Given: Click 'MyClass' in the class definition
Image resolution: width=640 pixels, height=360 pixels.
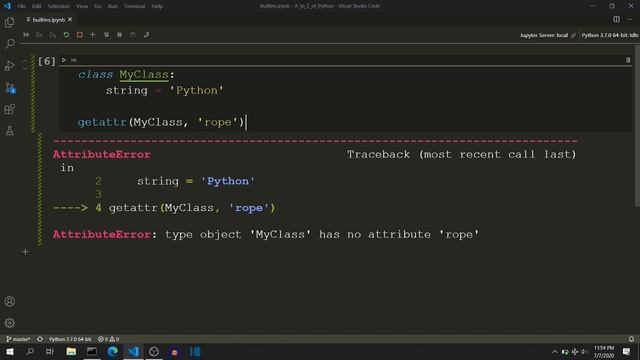Looking at the screenshot, I should click(144, 74).
